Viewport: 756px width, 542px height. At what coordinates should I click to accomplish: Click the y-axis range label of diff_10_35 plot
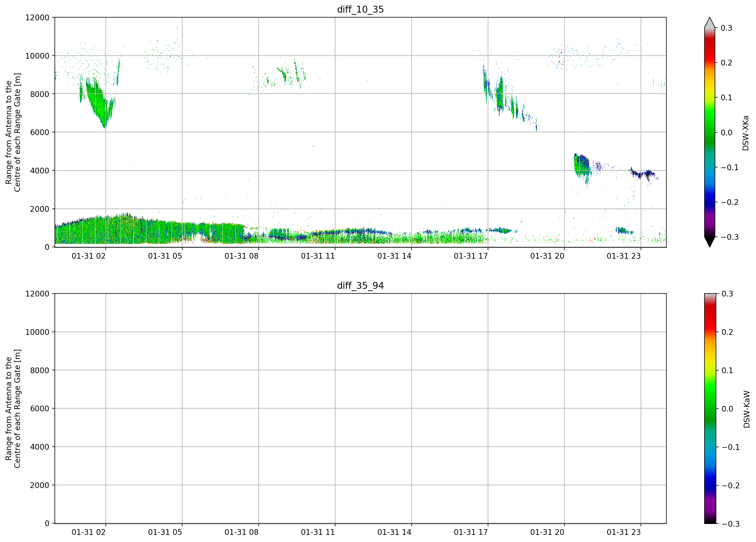(x=13, y=132)
